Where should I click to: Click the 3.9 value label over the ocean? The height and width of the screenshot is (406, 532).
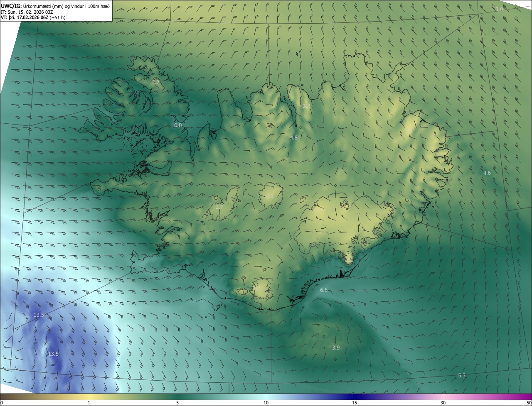pyautogui.click(x=336, y=347)
